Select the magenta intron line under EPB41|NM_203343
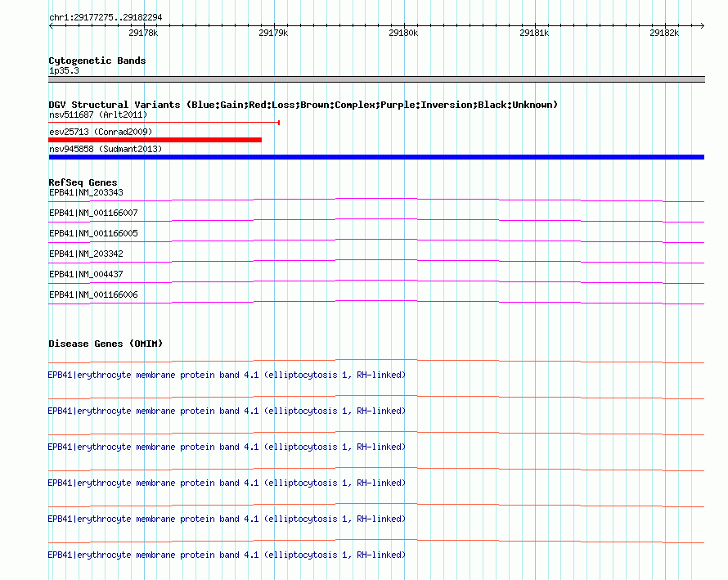 pos(376,200)
